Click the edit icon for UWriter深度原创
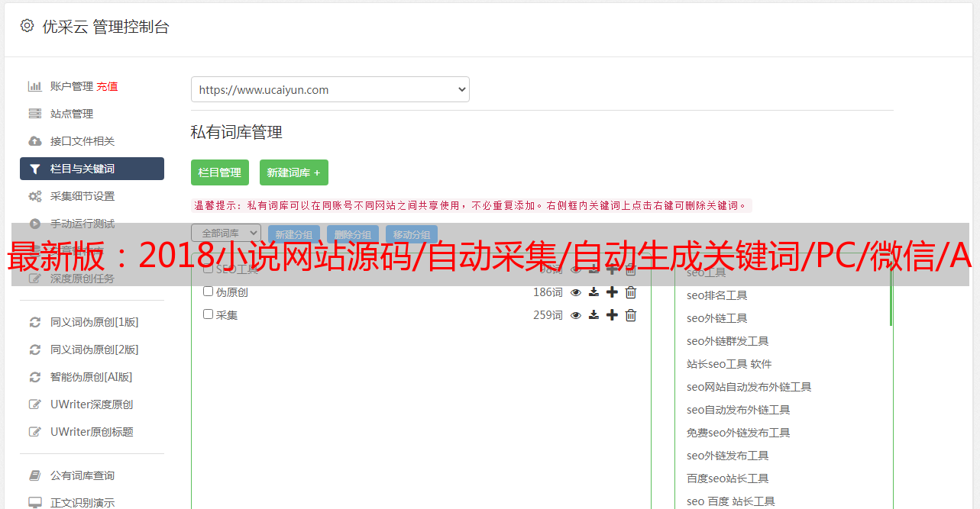This screenshot has height=509, width=980. coord(34,404)
